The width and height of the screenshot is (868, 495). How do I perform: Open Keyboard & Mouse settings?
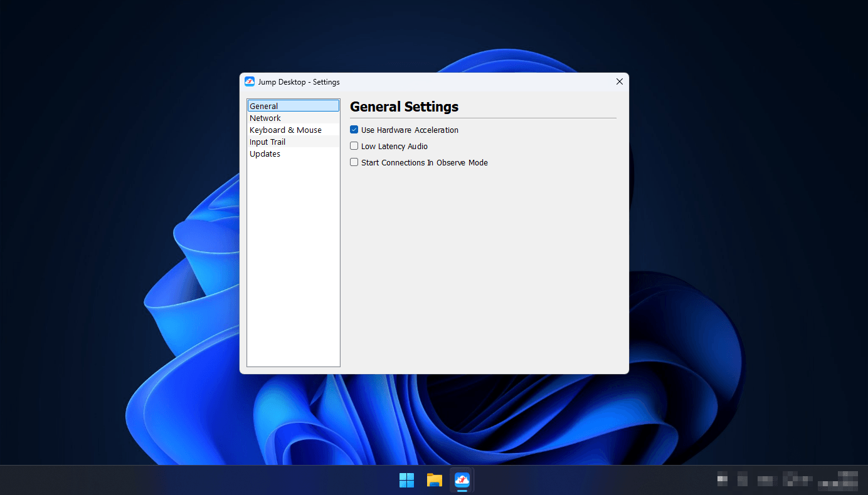click(x=294, y=130)
